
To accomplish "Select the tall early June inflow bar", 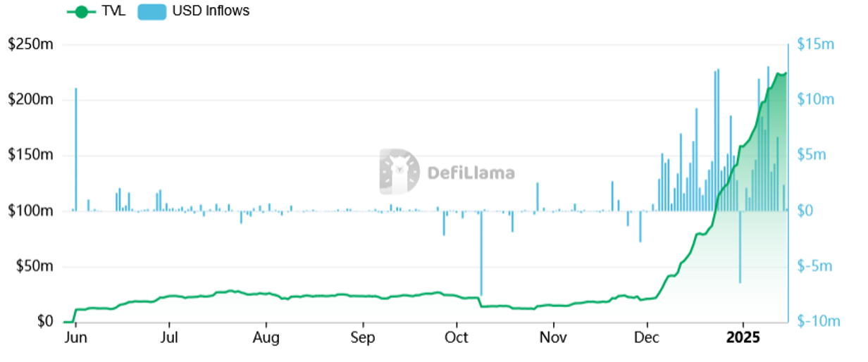I will [75, 149].
